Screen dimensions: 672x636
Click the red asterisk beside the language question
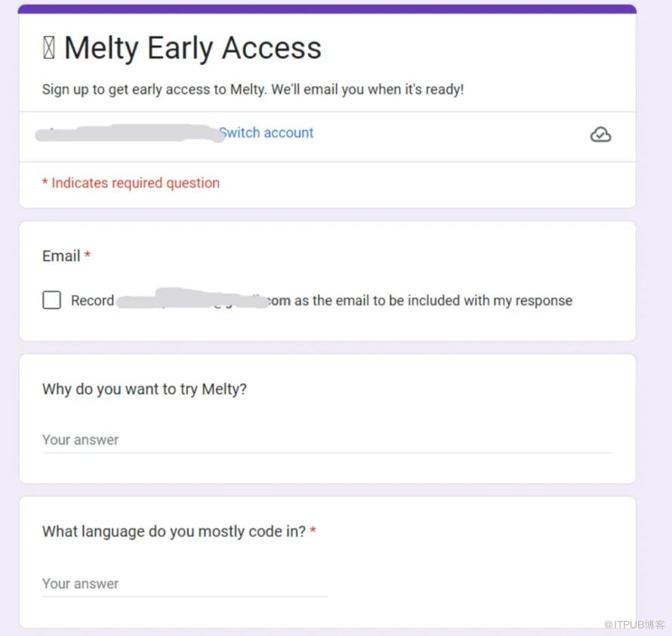[313, 531]
